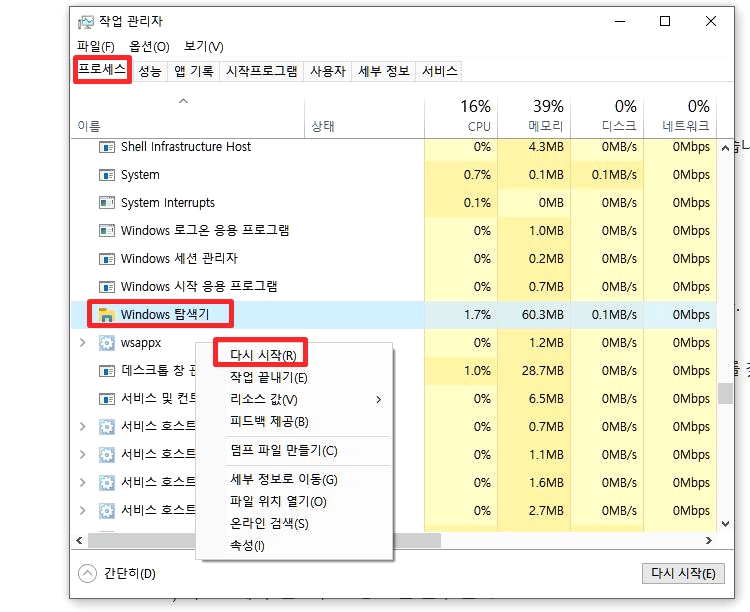This screenshot has width=750, height=612.
Task: Sort by 상태 column header
Action: 364,118
